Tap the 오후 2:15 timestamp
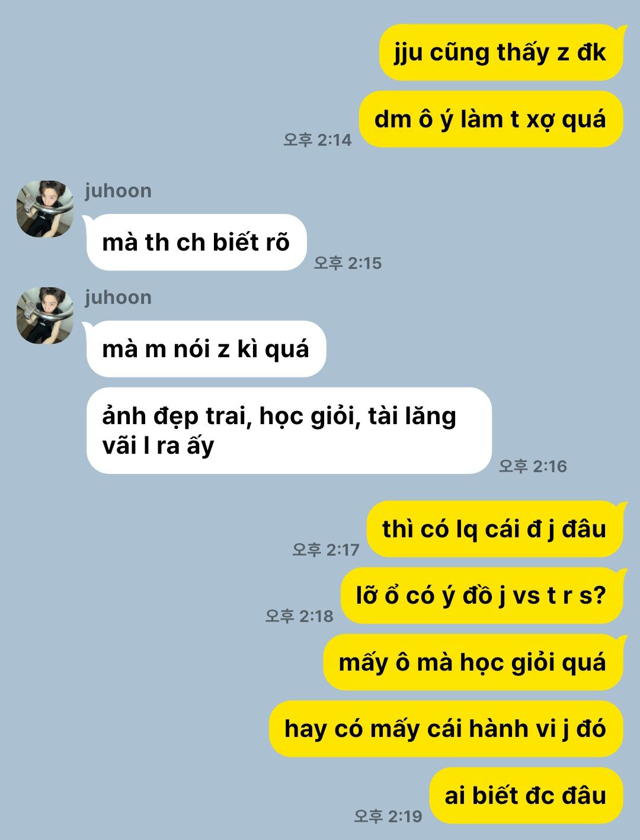The width and height of the screenshot is (640, 840). 348,263
